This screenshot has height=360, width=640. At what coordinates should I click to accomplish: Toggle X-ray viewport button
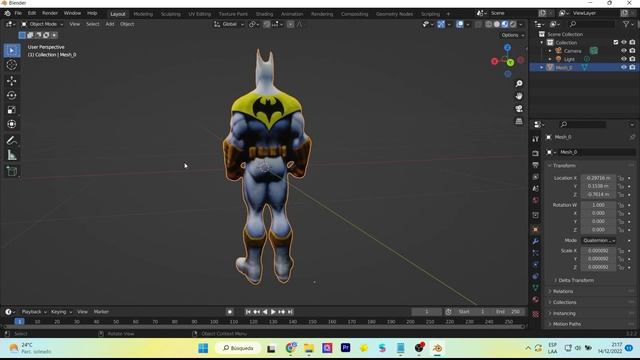479,24
